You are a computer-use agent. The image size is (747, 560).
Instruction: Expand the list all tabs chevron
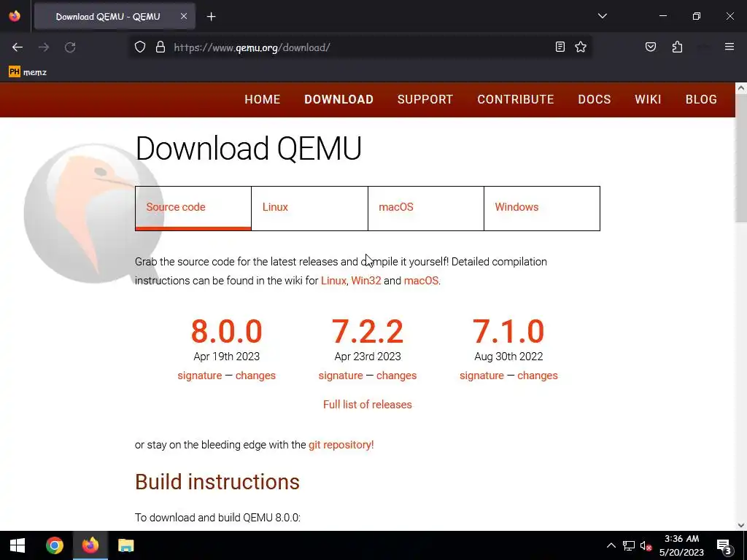pyautogui.click(x=602, y=16)
